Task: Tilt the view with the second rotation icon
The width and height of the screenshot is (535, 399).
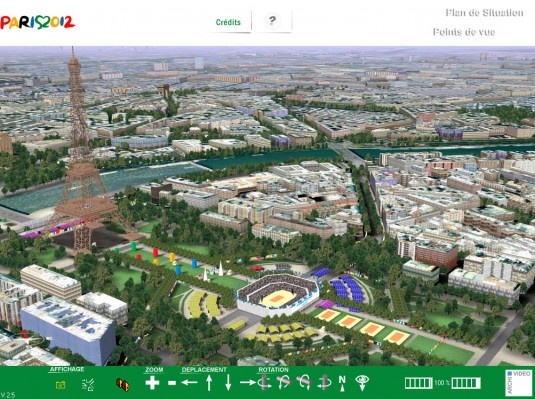Action: [284, 383]
